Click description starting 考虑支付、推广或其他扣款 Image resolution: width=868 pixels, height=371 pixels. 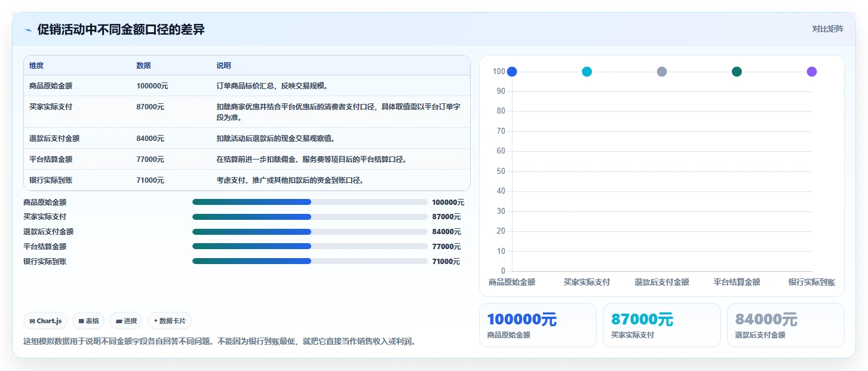290,180
